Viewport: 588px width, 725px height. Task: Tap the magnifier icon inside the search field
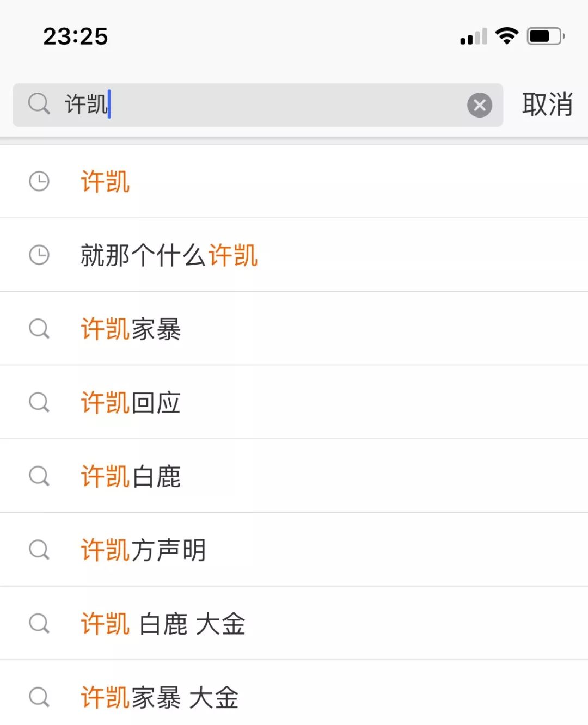39,103
